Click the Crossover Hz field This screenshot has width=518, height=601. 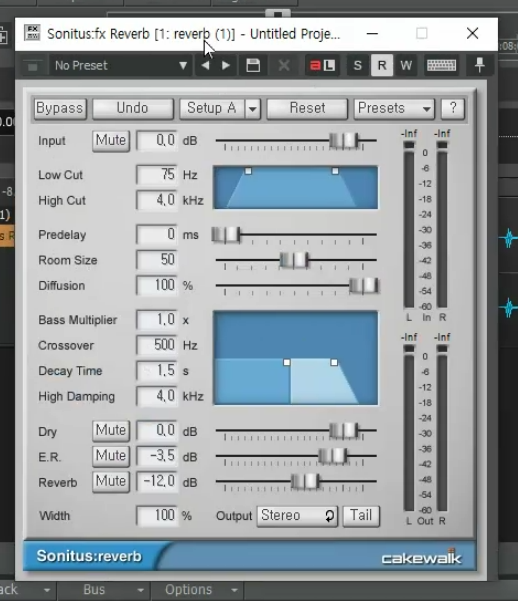tap(157, 345)
